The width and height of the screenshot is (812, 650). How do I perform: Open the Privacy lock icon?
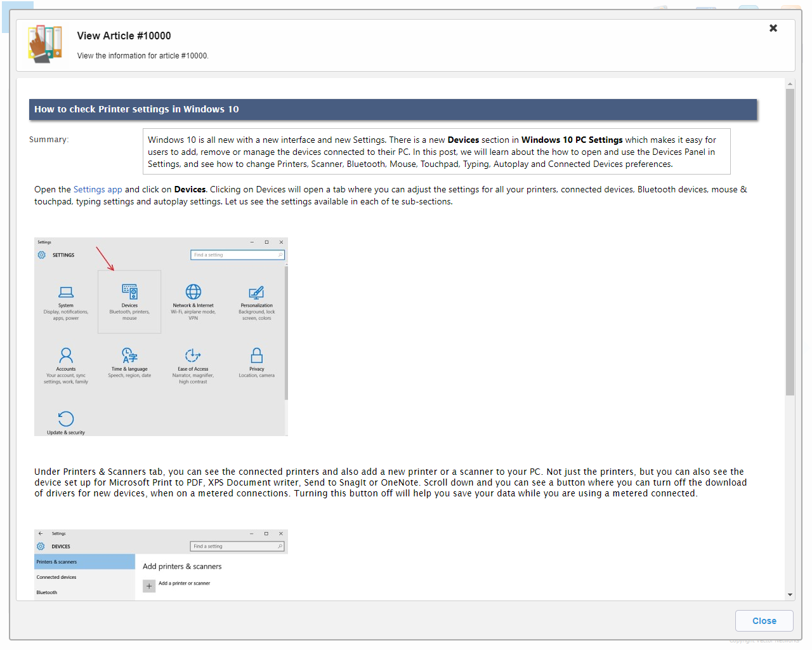(x=257, y=355)
